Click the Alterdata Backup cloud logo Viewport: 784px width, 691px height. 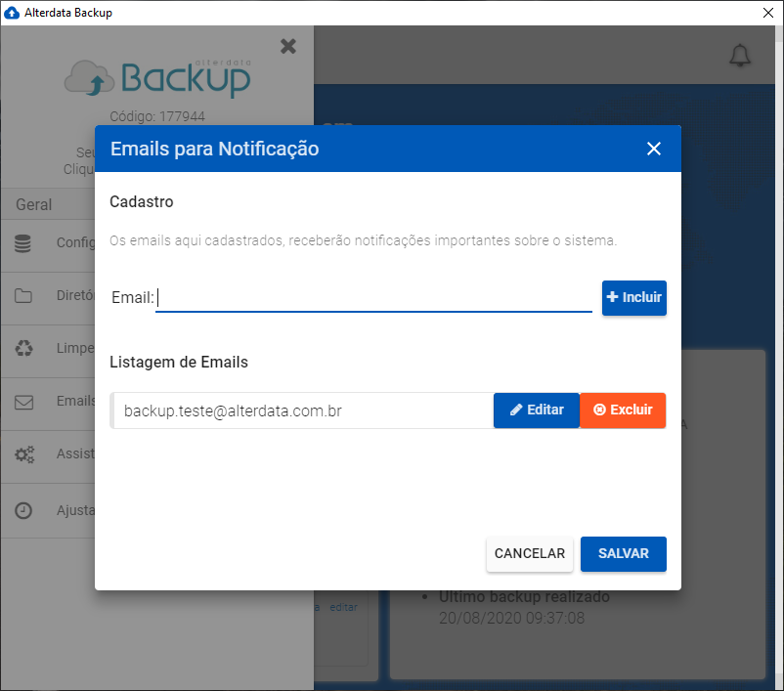158,78
